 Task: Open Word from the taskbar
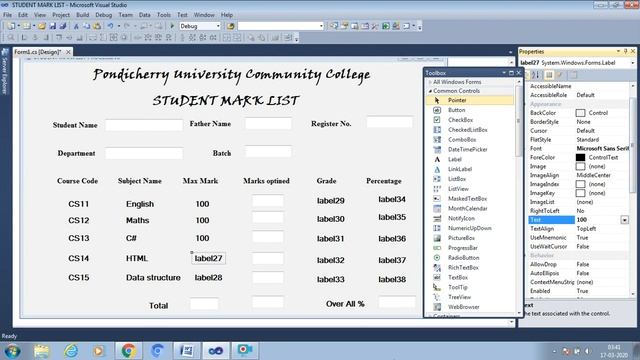(187, 351)
